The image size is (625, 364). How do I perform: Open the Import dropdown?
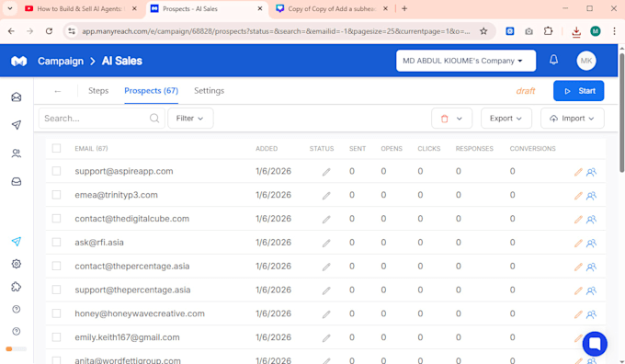[572, 119]
